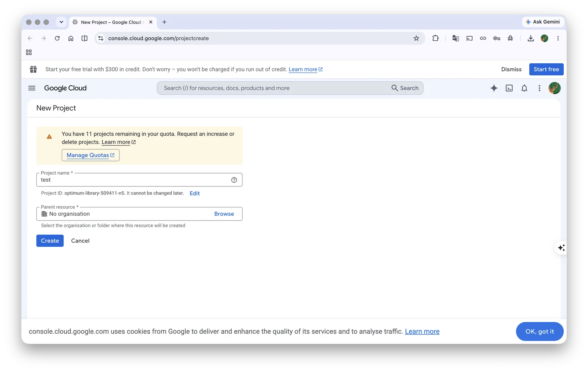
Task: Open the Google account avatar in the Cloud header
Action: point(555,88)
